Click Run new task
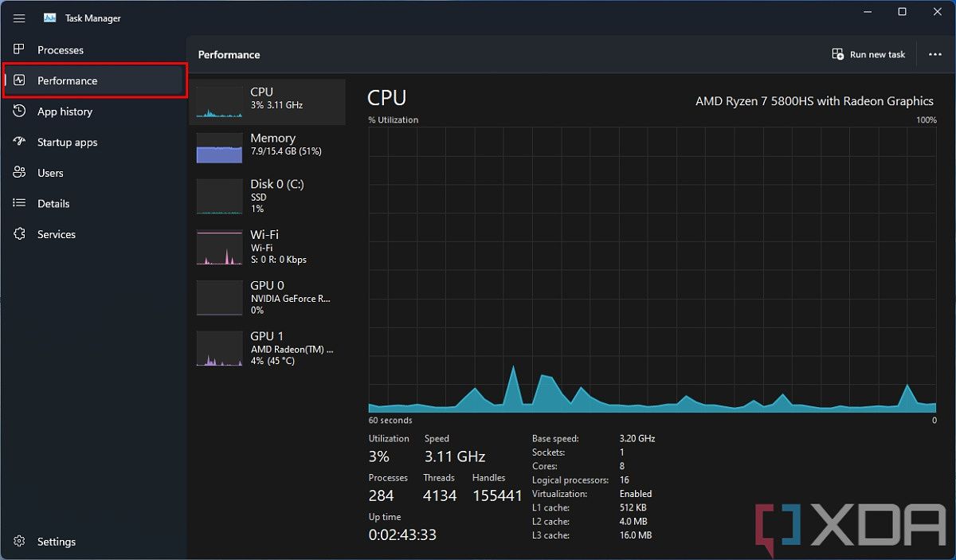 coord(868,53)
